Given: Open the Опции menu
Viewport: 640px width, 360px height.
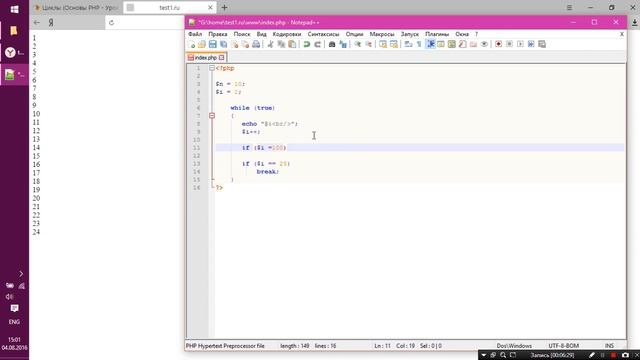Looking at the screenshot, I should [x=354, y=34].
